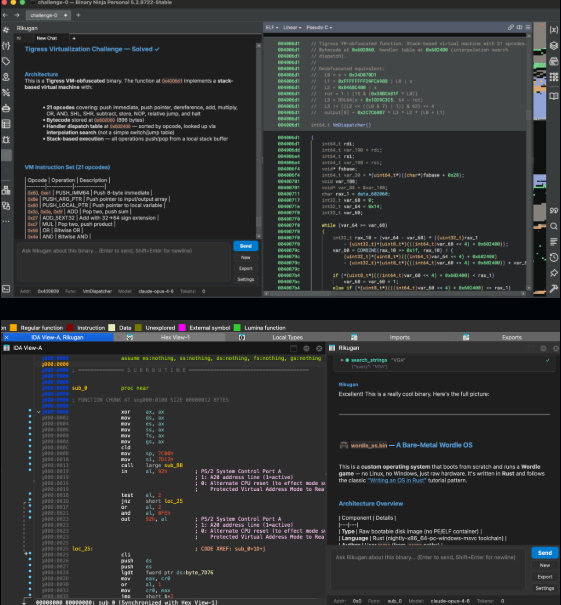Open the Pseudo C language dropdown
The image size is (561, 605).
[319, 27]
